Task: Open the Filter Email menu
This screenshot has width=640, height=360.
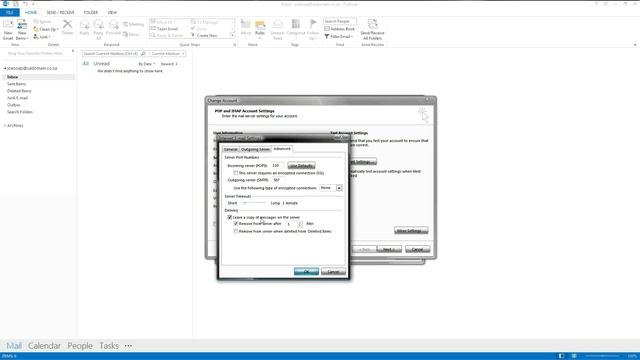Action: click(339, 37)
